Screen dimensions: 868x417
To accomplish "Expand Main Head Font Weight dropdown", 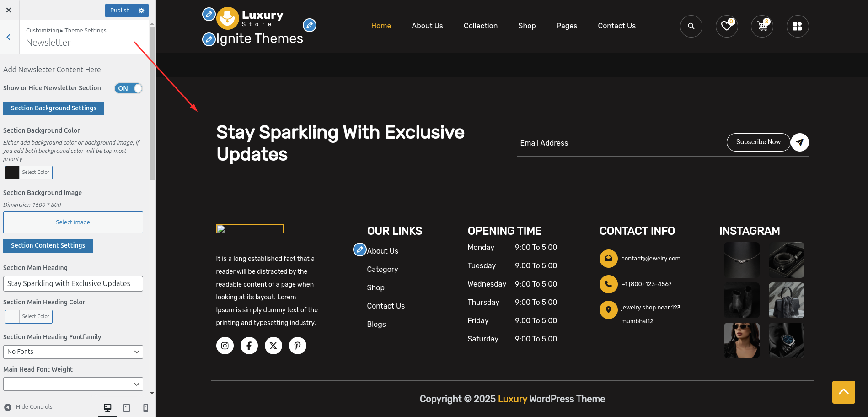I will click(73, 384).
